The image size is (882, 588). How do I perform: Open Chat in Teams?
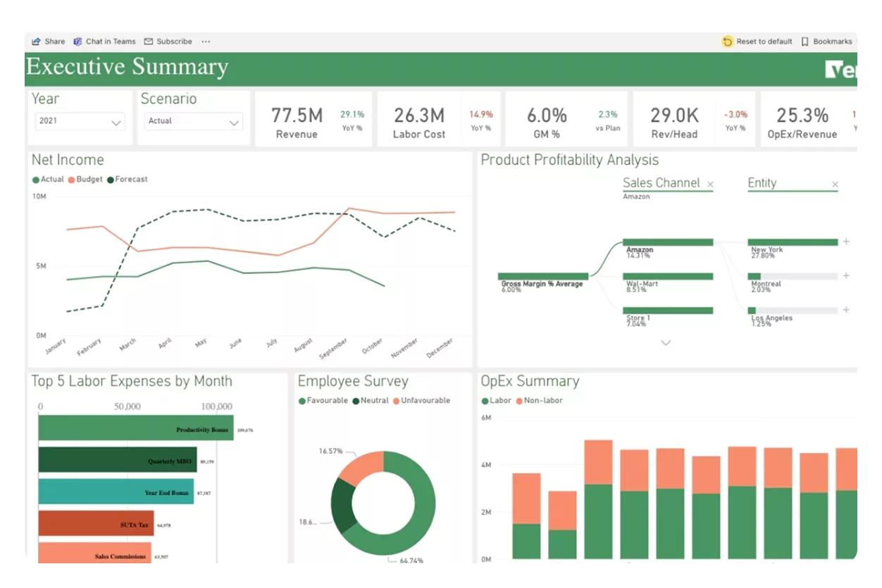click(x=104, y=41)
